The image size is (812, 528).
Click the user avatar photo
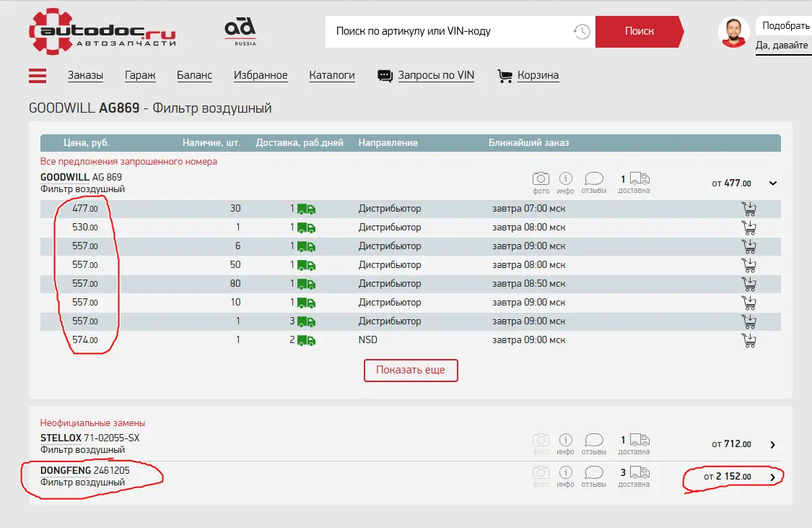point(734,32)
